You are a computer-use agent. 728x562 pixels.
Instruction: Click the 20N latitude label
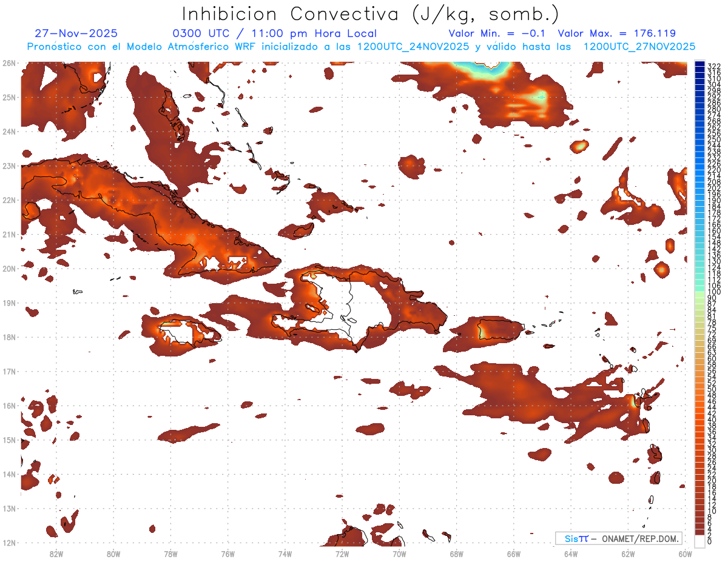[x=9, y=269]
